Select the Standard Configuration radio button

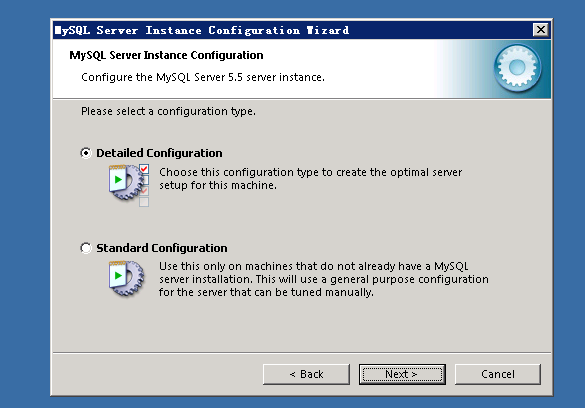pyautogui.click(x=86, y=248)
